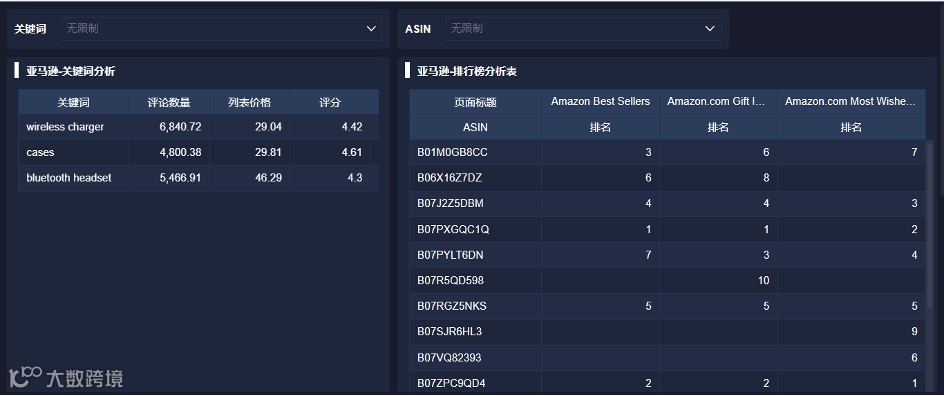
Task: Click Best Sellers rank 3 for B01M0GB8CC
Action: tap(648, 153)
